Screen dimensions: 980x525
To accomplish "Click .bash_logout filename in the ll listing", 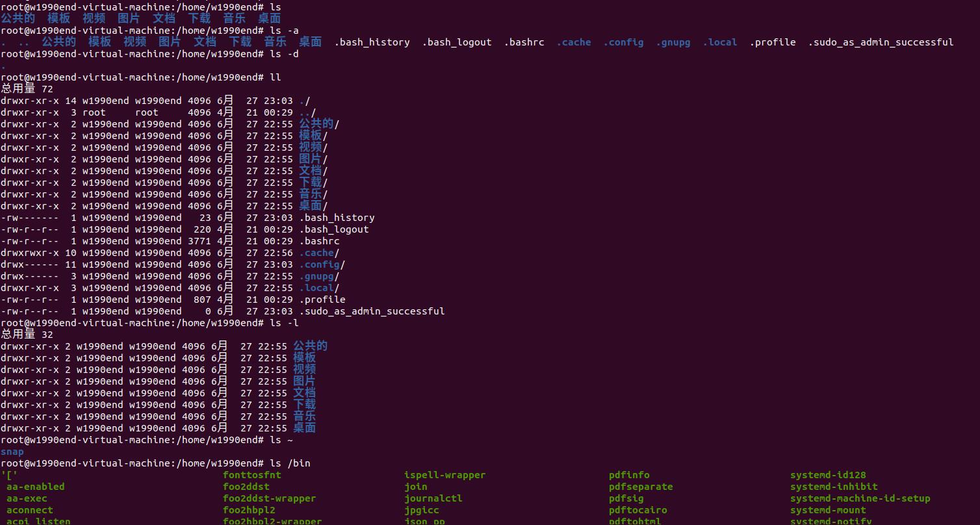I will pyautogui.click(x=334, y=229).
